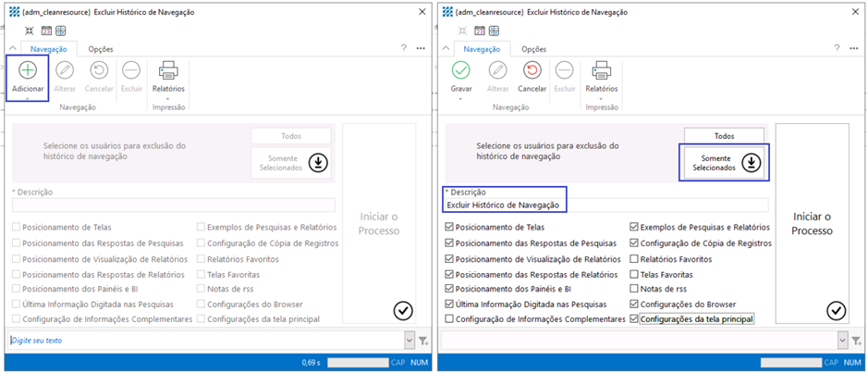Expand the Relatórios dropdown arrow in left window
Screen dimensions: 868x373
[x=168, y=98]
